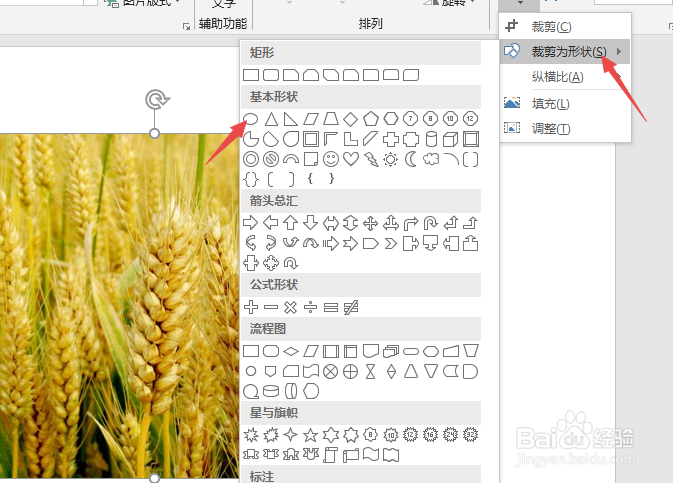
Task: Select the regular pentagon shape
Action: (x=370, y=119)
